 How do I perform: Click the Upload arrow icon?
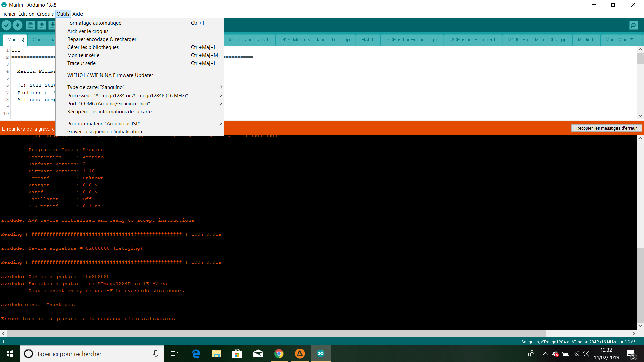[17, 25]
